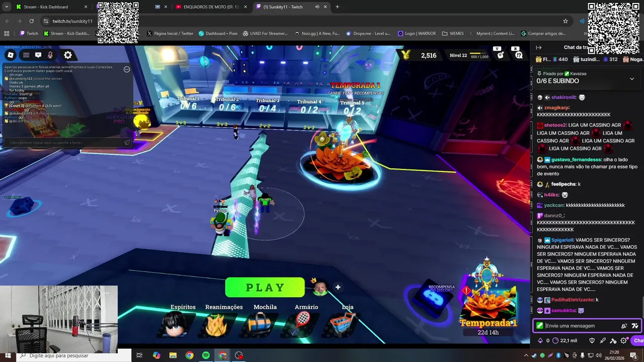Open Windows Start menu

click(8, 355)
